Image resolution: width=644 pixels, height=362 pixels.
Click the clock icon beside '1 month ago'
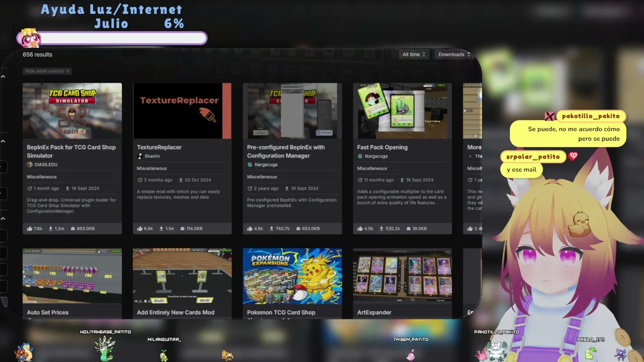point(30,189)
